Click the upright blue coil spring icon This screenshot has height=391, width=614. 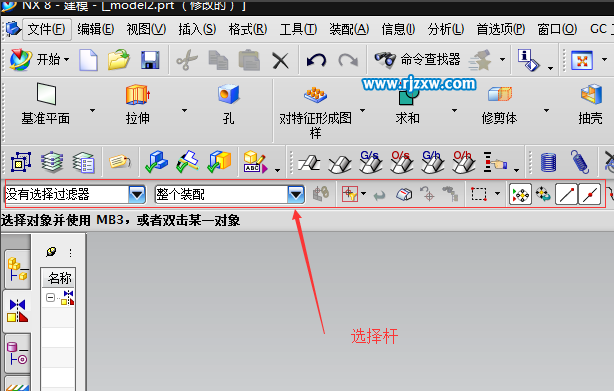(548, 162)
